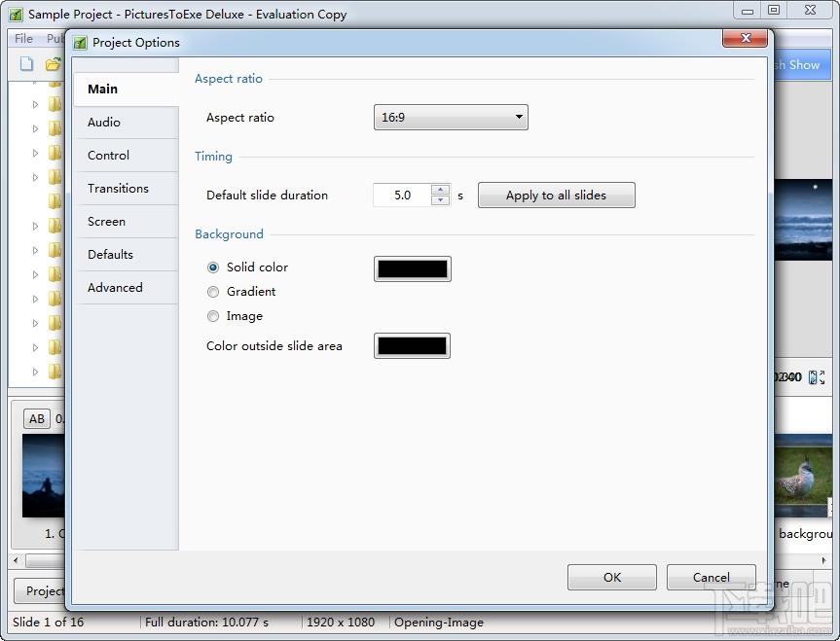Open the Aspect ratio 16:9 dropdown

(451, 118)
